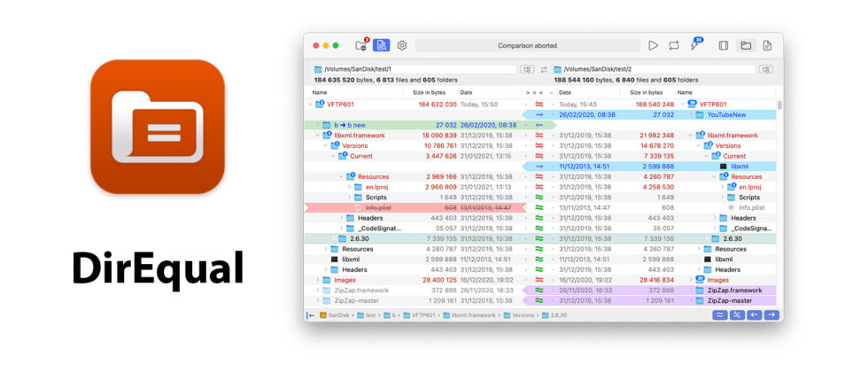Collapse left VFTP601 folder chevron
Image resolution: width=868 pixels, height=372 pixels.
coord(309,105)
